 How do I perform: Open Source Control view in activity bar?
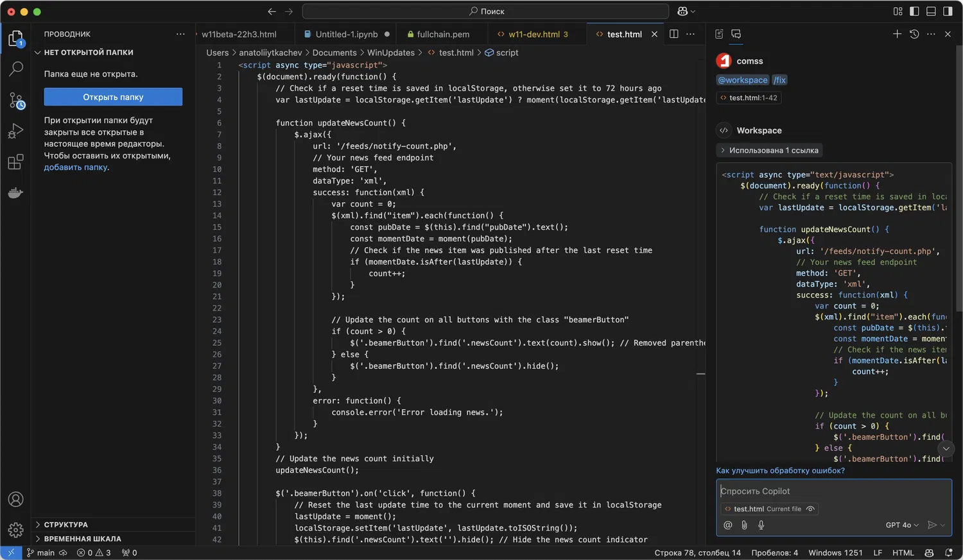16,101
